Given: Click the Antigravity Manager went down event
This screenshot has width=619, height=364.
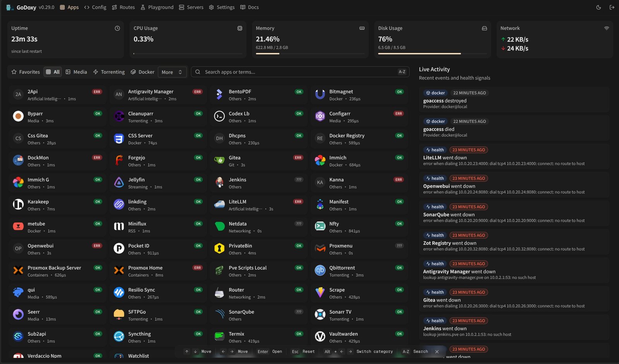Looking at the screenshot, I should pyautogui.click(x=514, y=270).
